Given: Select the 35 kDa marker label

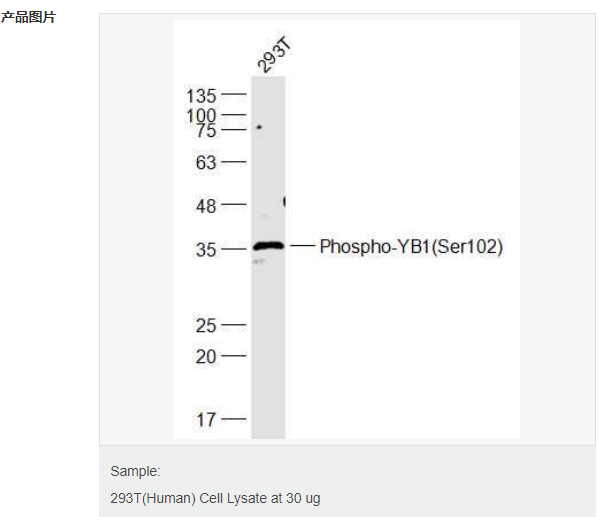Looking at the screenshot, I should [x=206, y=250].
